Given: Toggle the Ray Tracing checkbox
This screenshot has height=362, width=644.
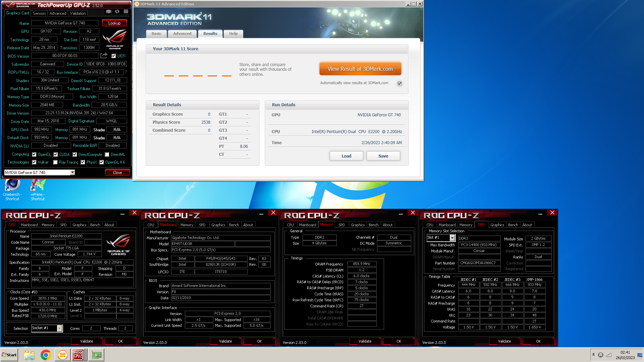Looking at the screenshot, I should 55,162.
